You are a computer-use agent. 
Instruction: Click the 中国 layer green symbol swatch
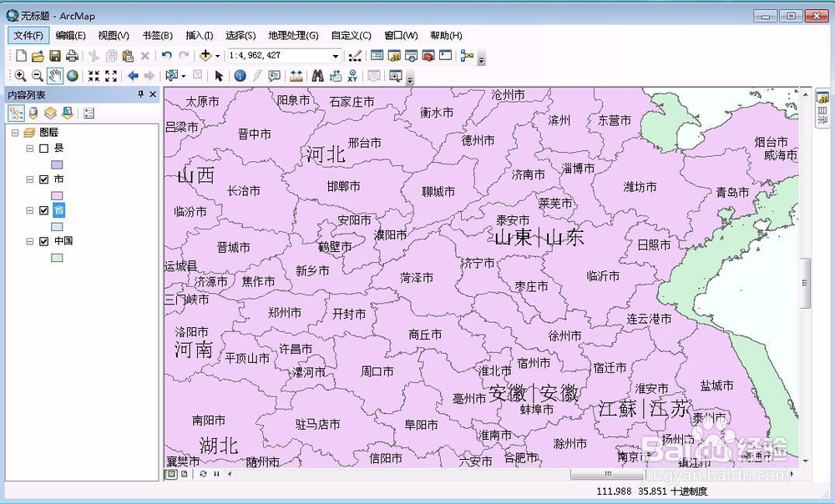[x=57, y=258]
